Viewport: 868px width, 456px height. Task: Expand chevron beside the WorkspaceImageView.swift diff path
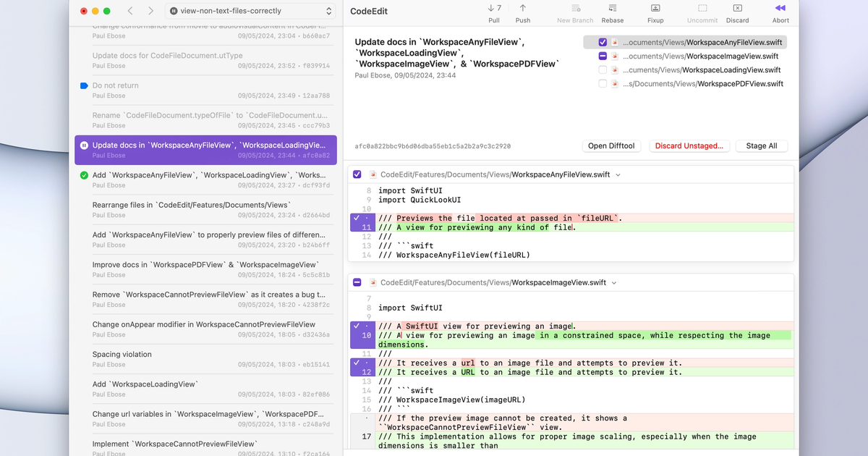click(x=613, y=282)
